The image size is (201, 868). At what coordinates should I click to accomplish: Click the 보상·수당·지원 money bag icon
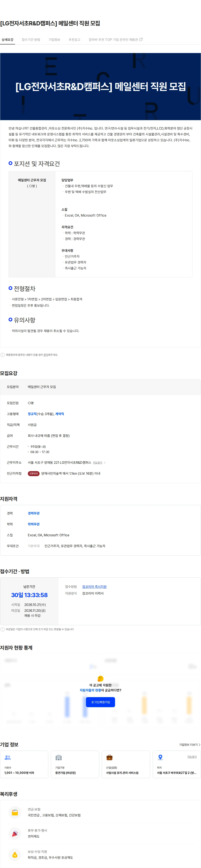[15, 855]
